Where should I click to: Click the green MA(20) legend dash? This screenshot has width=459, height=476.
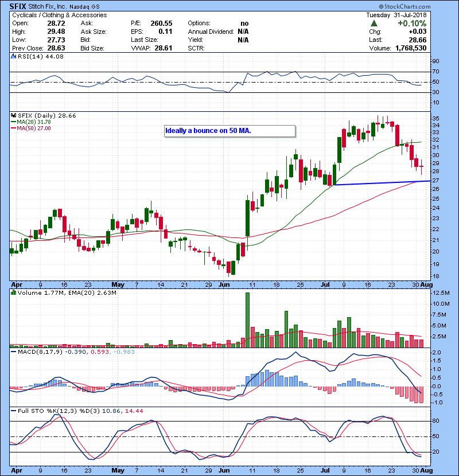point(13,122)
